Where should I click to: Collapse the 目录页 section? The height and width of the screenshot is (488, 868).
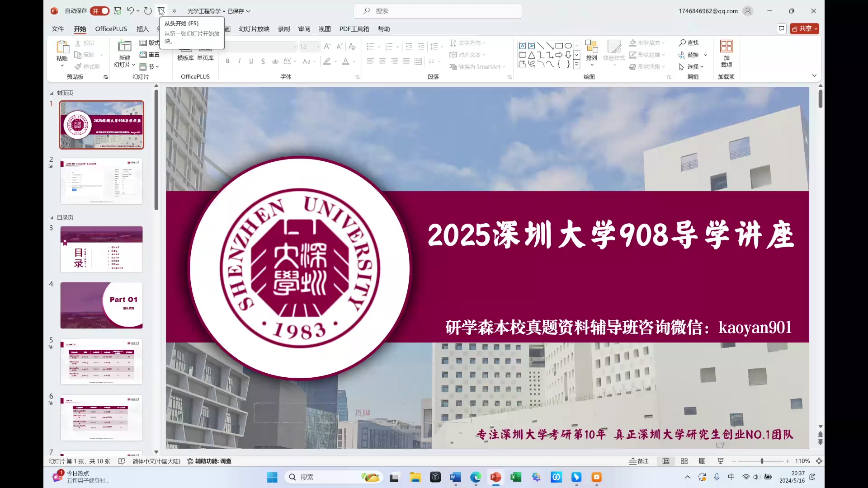pyautogui.click(x=52, y=218)
